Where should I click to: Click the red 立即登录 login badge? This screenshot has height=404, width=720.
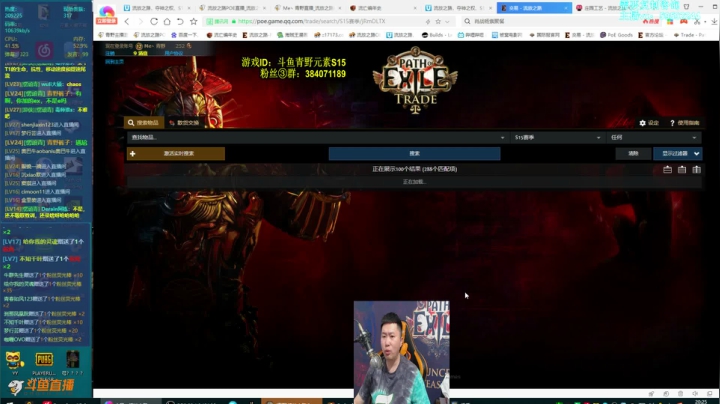tap(107, 21)
